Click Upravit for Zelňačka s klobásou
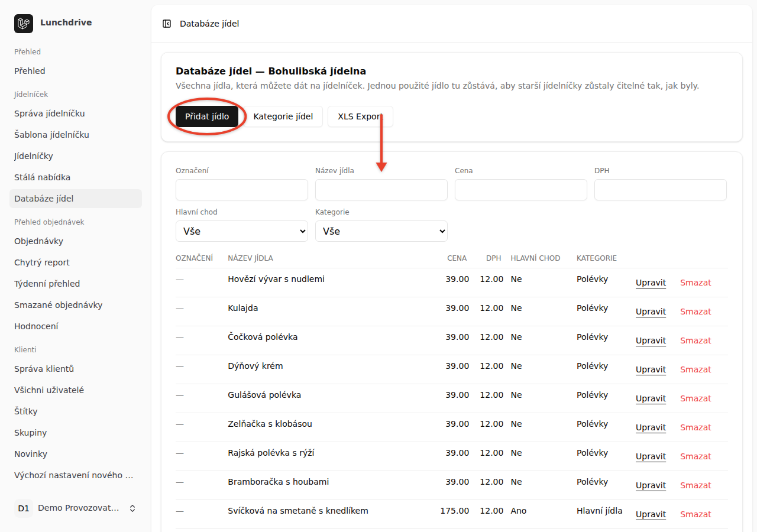The image size is (757, 532). point(651,427)
